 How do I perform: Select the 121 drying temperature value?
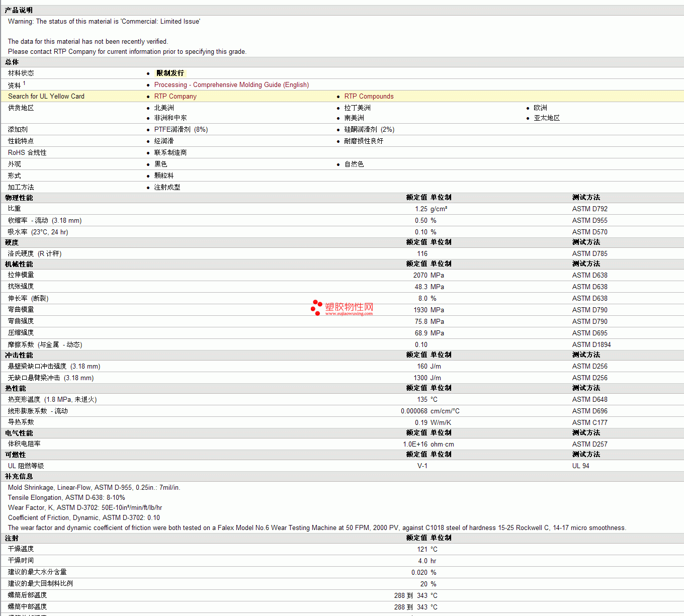click(x=422, y=550)
